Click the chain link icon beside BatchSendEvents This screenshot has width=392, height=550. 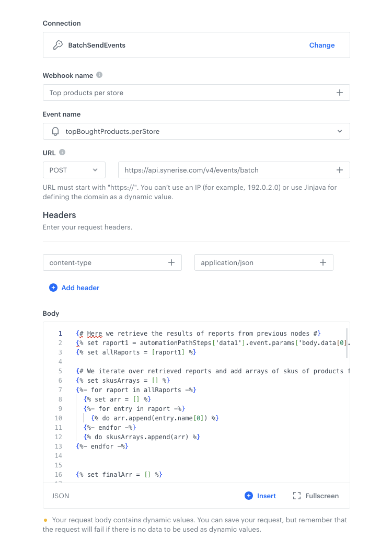click(x=57, y=45)
